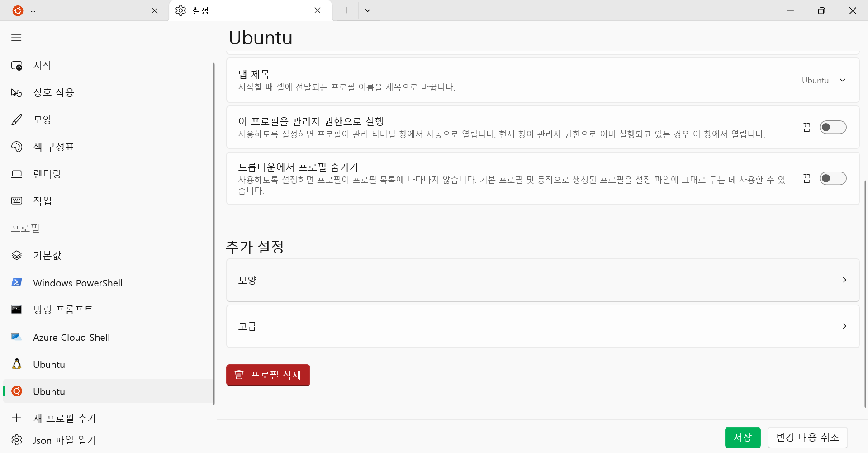Toggle 드롭다운에서 프로필 숨기기 switch
The image size is (868, 453).
tap(833, 178)
